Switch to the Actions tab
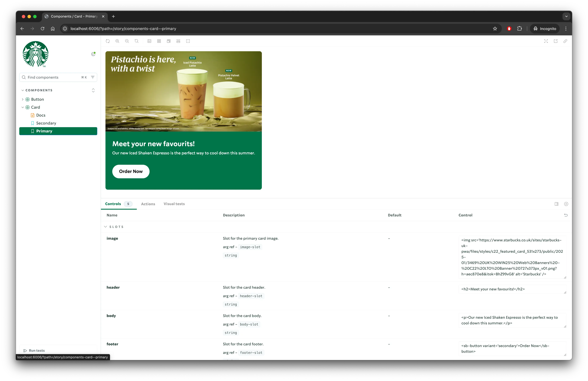Screen dimensions: 588x381 pos(148,204)
